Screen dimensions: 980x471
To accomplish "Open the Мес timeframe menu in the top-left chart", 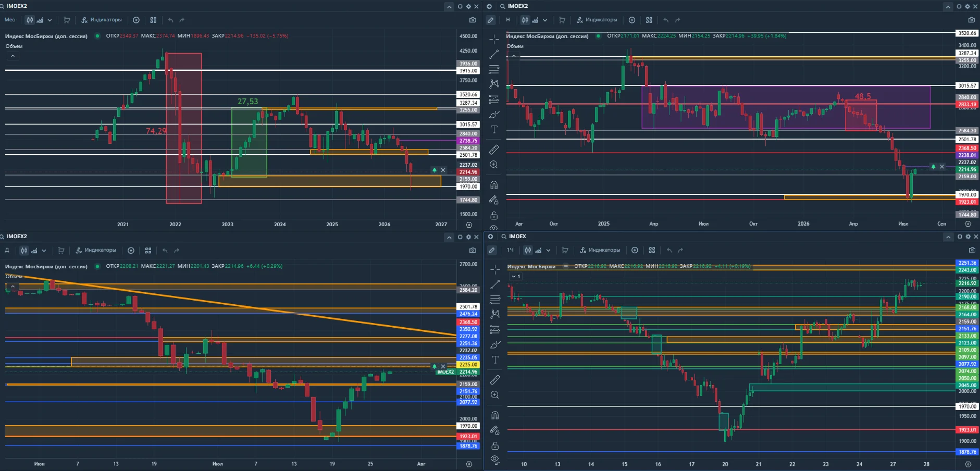I will point(10,20).
